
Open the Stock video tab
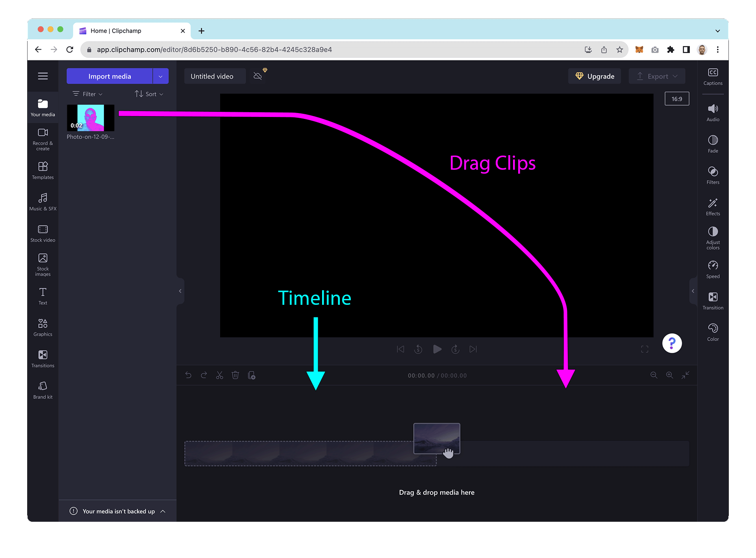tap(43, 233)
